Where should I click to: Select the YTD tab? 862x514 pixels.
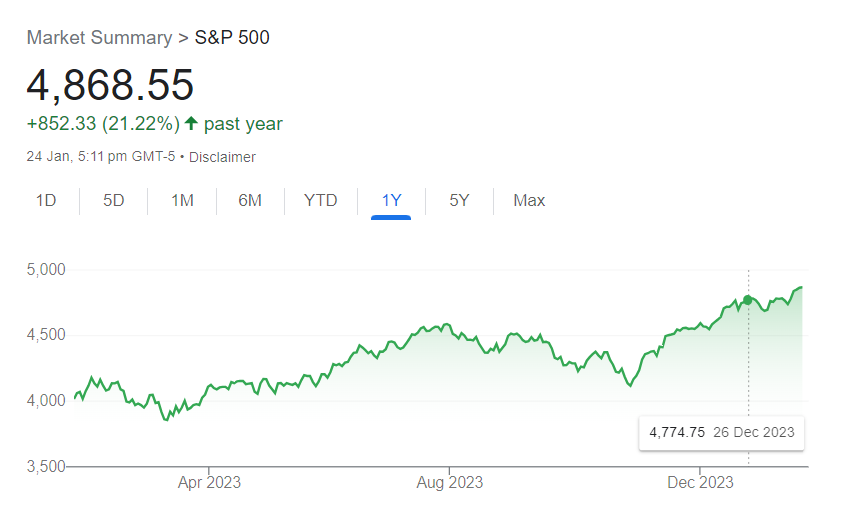pyautogui.click(x=320, y=200)
